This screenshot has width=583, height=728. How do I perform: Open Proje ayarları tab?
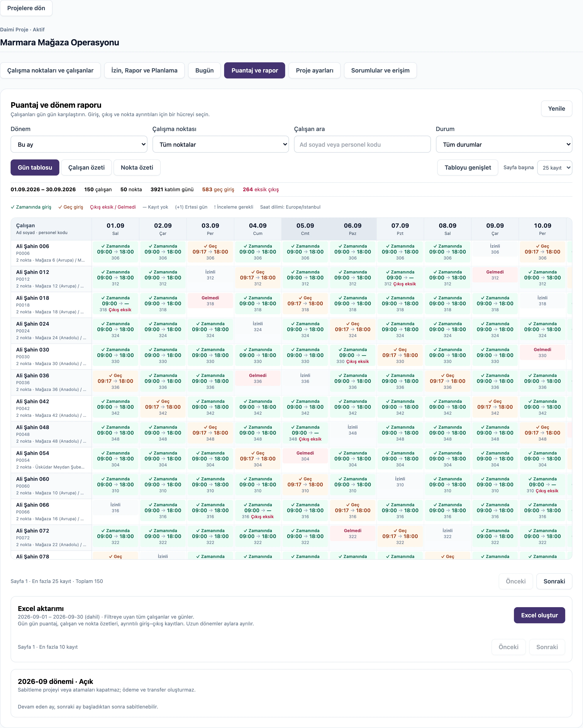(314, 70)
